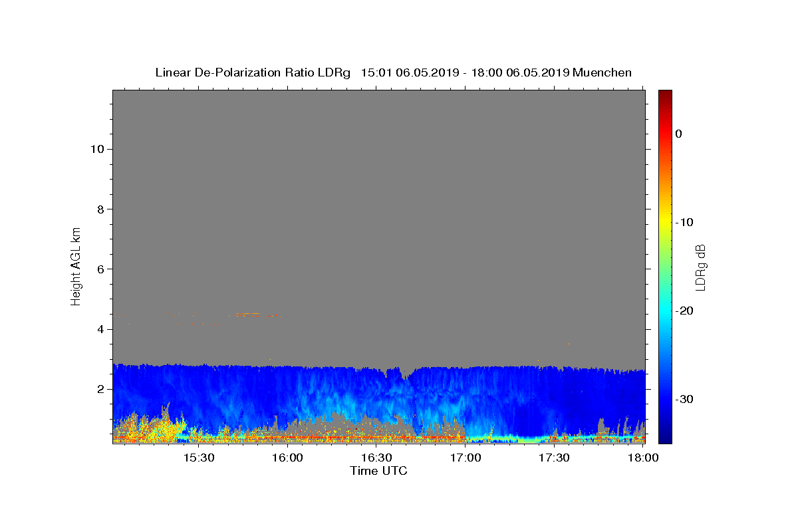Click the 'Height AGL km' axis label
Viewport: 798px width, 532px height.
[x=76, y=266]
